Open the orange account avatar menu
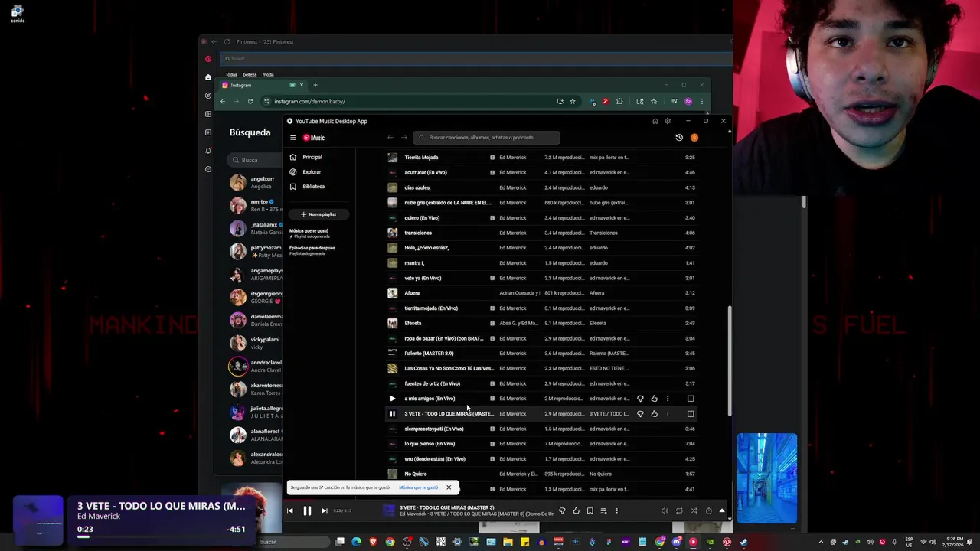This screenshot has height=551, width=980. pos(694,138)
